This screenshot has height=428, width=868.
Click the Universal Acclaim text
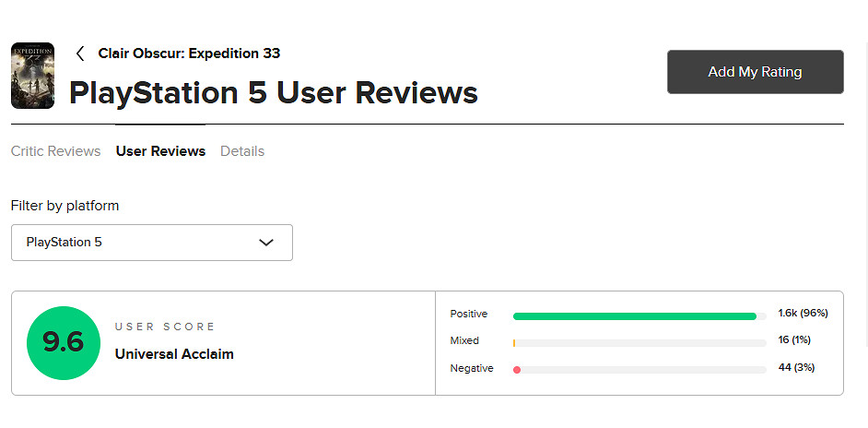pos(174,354)
